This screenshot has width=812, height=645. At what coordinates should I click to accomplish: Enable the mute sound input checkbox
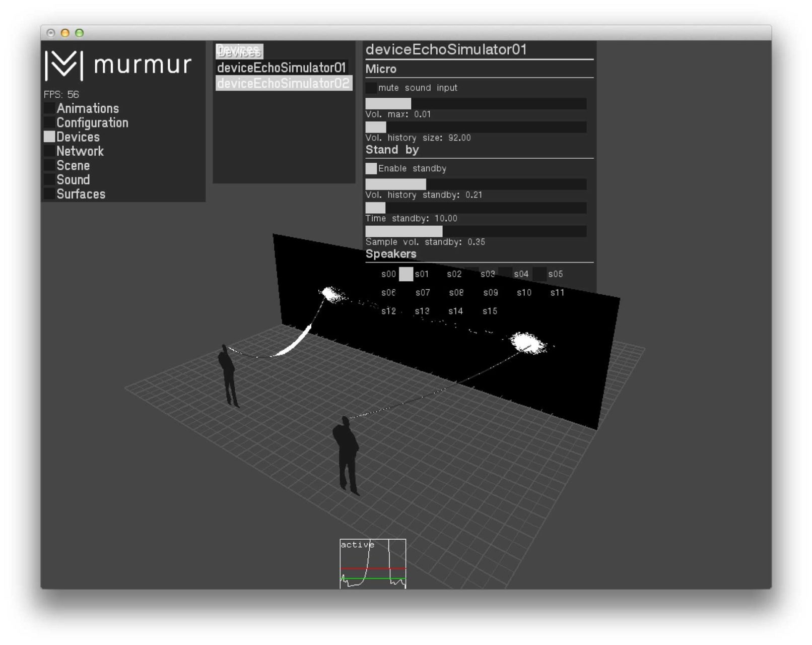371,88
